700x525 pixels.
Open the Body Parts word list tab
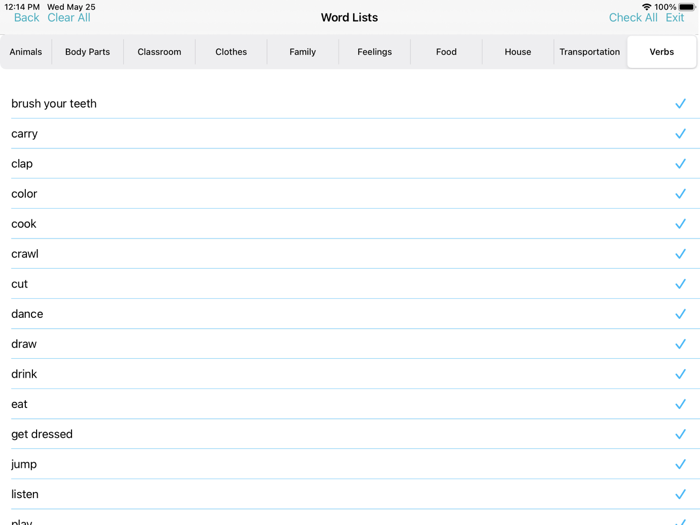[88, 52]
